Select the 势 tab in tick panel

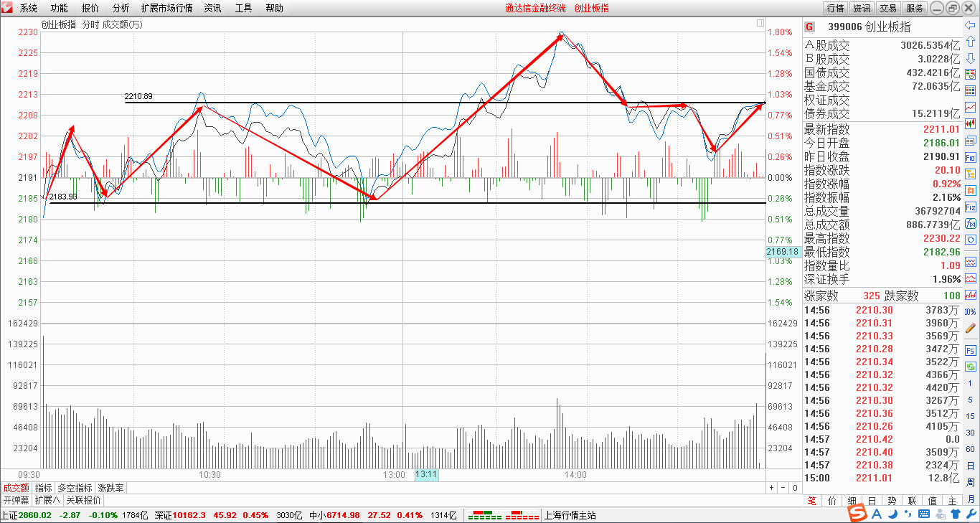pos(892,501)
